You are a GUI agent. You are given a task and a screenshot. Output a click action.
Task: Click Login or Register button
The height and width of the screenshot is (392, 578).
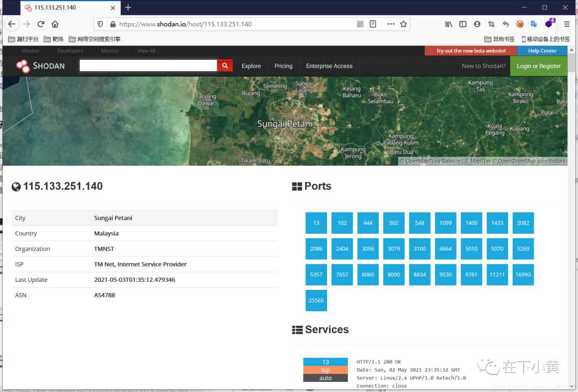(538, 66)
